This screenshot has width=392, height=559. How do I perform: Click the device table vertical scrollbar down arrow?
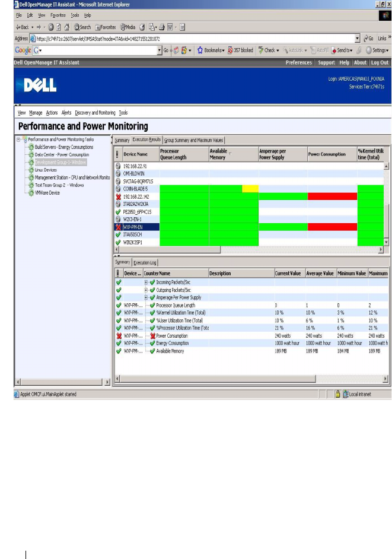(x=386, y=242)
